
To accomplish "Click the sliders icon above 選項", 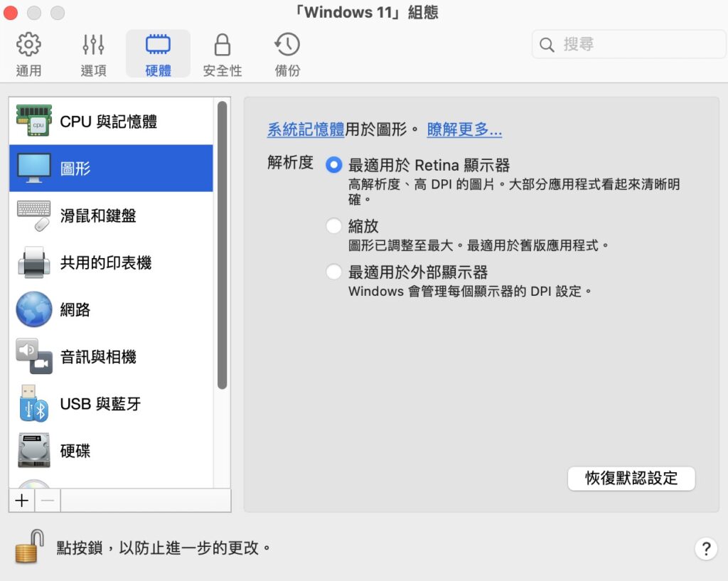I will pyautogui.click(x=93, y=45).
